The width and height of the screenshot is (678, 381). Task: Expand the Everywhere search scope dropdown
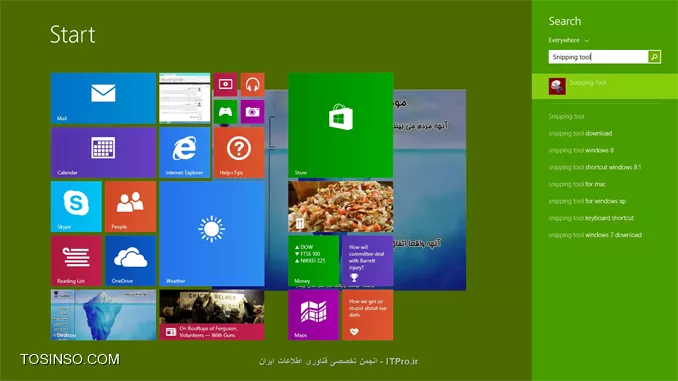pyautogui.click(x=569, y=40)
